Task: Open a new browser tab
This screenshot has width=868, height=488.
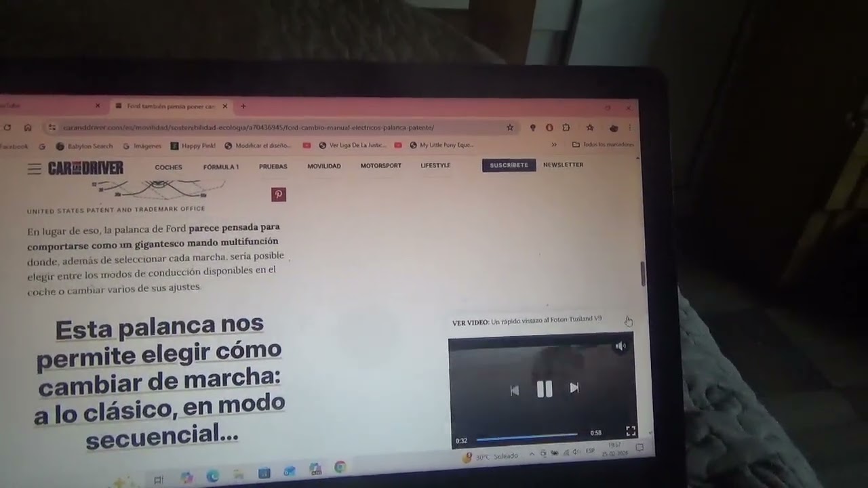Action: pos(243,106)
